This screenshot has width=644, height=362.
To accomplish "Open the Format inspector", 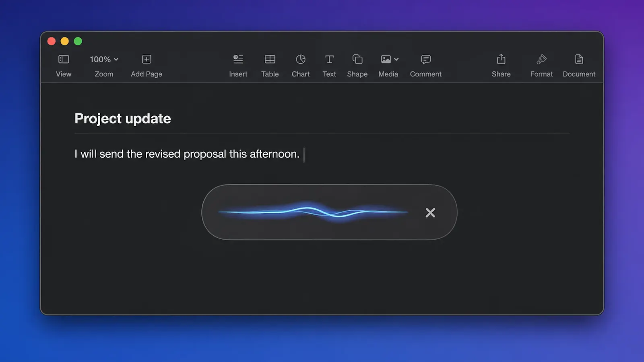I will click(541, 66).
